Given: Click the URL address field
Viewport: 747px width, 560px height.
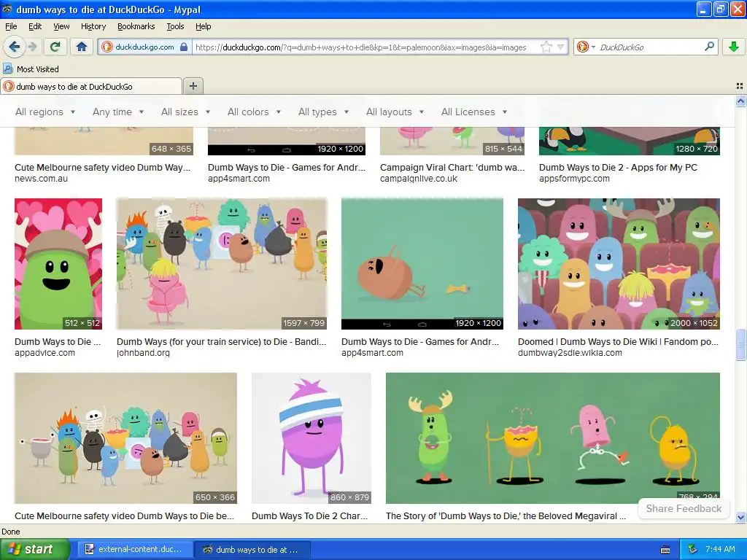Looking at the screenshot, I should 366,47.
